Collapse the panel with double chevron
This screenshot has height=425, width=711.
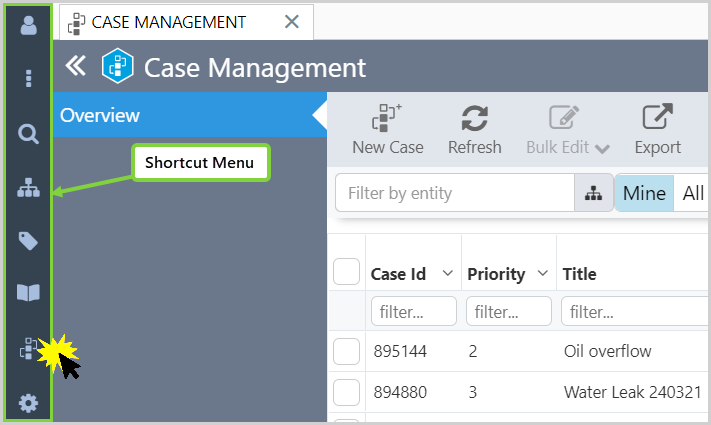coord(75,66)
